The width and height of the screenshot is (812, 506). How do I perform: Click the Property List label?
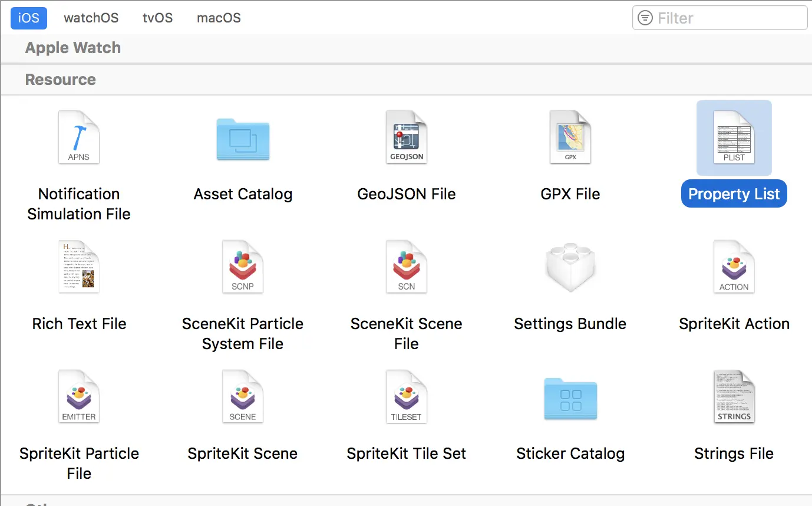point(734,193)
